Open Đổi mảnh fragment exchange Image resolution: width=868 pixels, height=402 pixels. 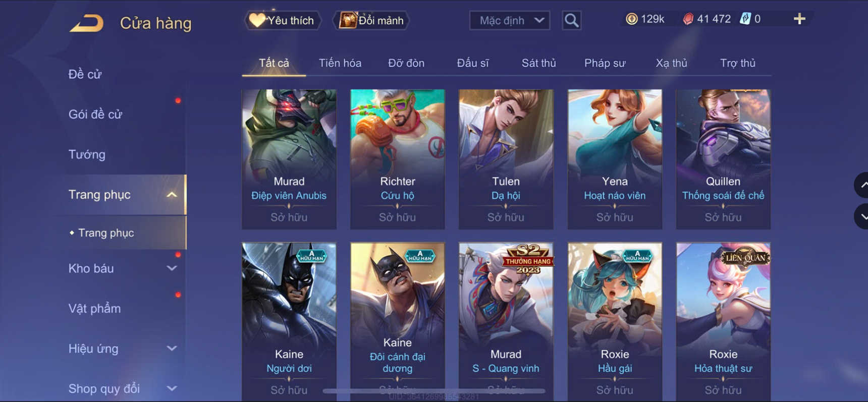(371, 21)
